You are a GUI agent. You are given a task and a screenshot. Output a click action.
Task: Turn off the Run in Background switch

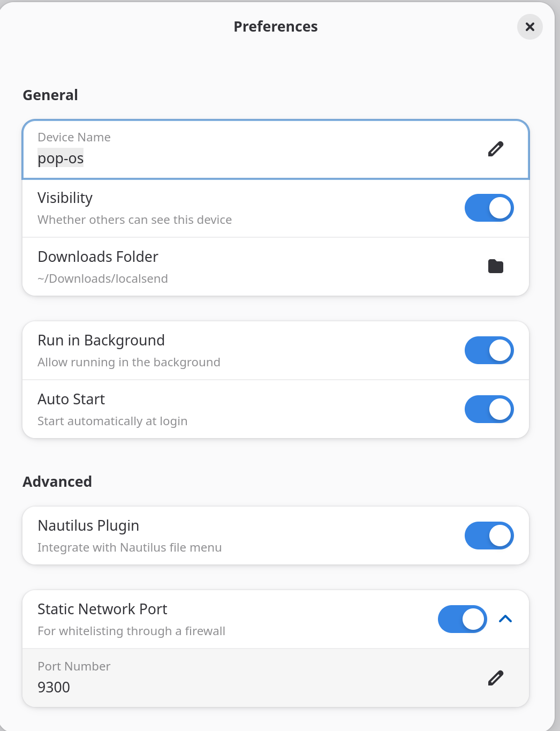[489, 350]
